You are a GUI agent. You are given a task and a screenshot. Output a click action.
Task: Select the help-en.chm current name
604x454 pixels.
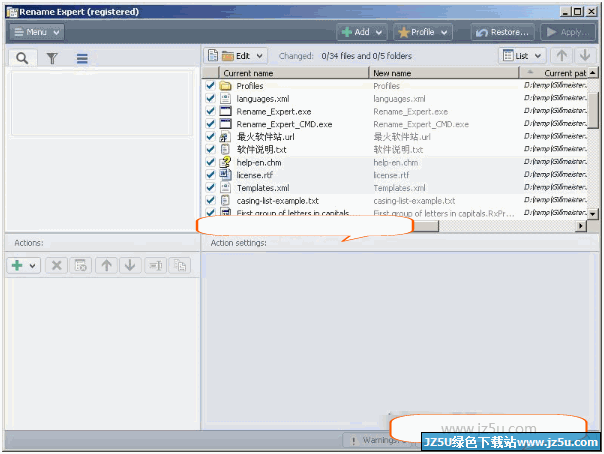[259, 163]
